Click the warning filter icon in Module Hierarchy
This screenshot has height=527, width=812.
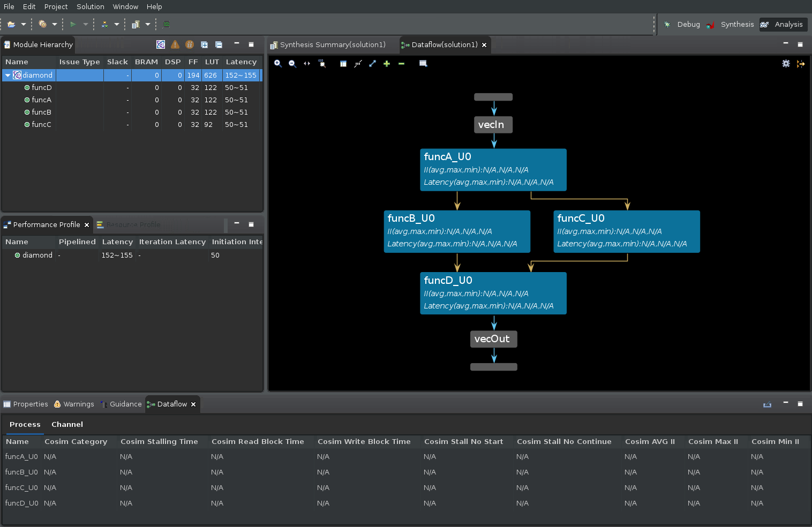click(x=175, y=44)
